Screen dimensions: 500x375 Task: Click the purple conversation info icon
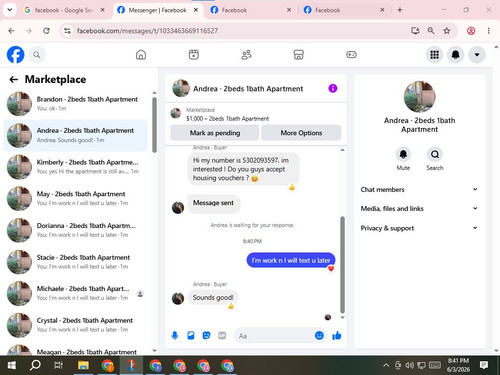point(333,88)
